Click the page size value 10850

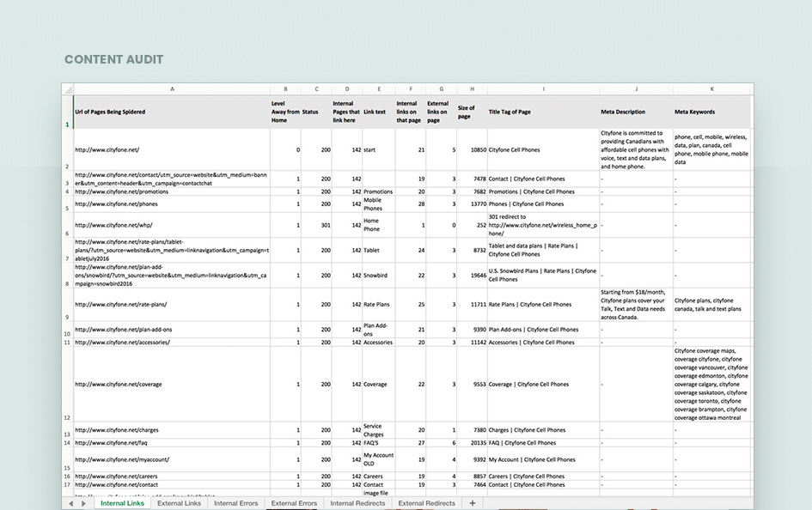(472, 150)
